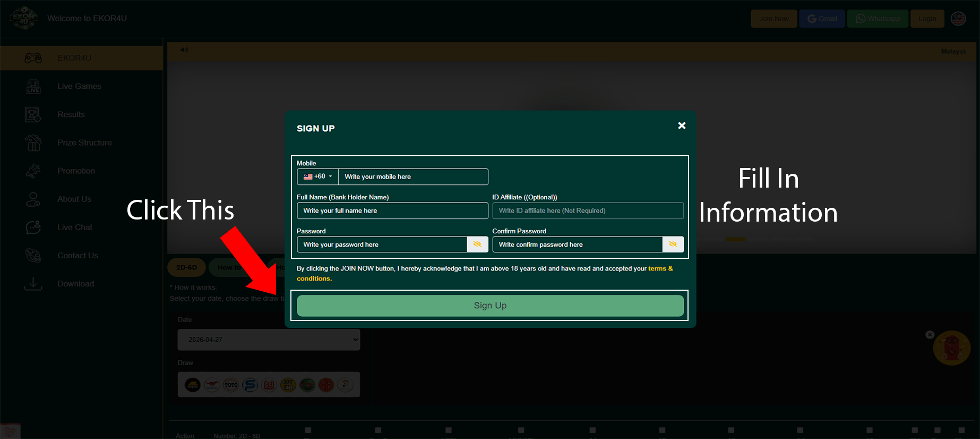Click the Promotion megaphone icon

[x=33, y=171]
